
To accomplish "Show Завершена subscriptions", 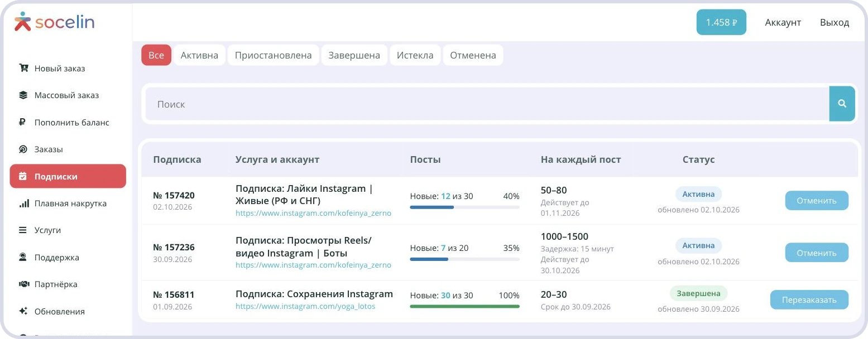I will [354, 55].
